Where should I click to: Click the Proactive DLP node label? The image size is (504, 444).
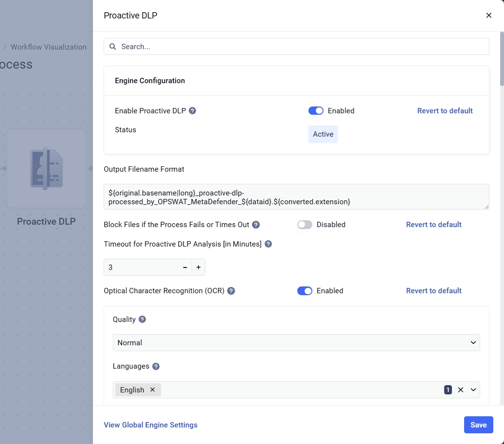click(46, 222)
